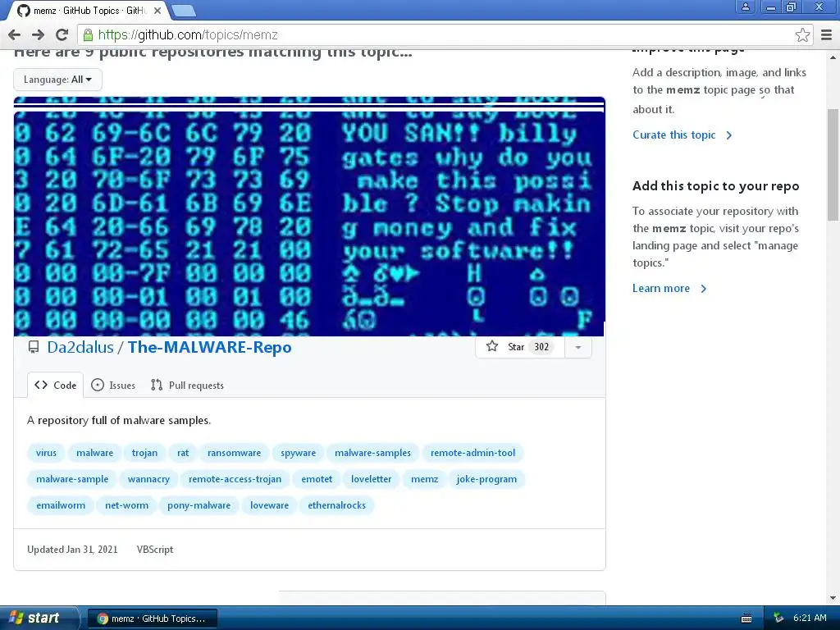The width and height of the screenshot is (840, 630).
Task: Click the Issues circle icon
Action: [x=98, y=385]
